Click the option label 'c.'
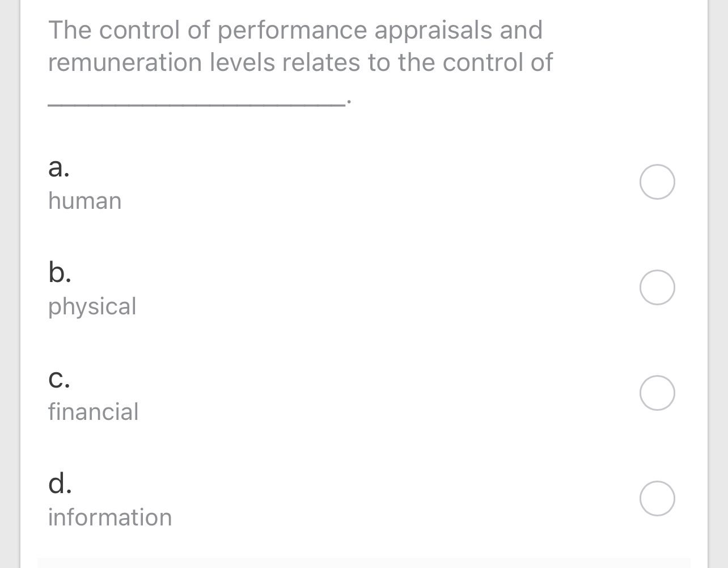The image size is (728, 568). [x=59, y=380]
